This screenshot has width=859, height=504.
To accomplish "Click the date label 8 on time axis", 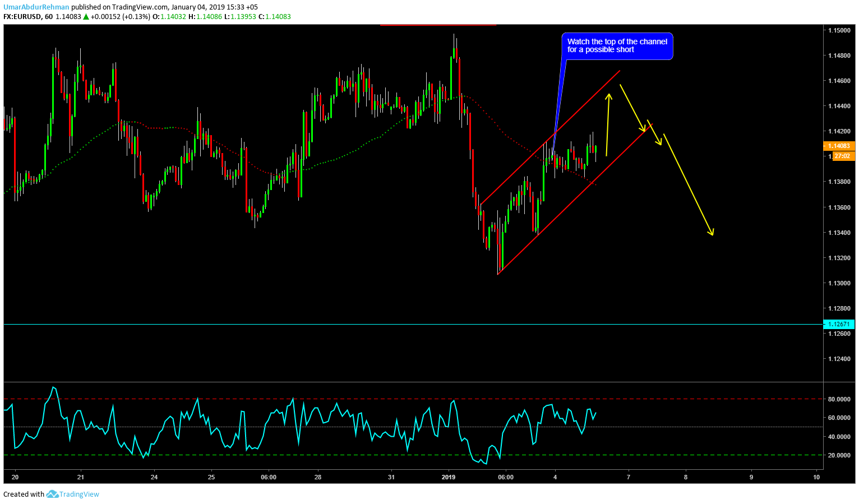I will 686,477.
